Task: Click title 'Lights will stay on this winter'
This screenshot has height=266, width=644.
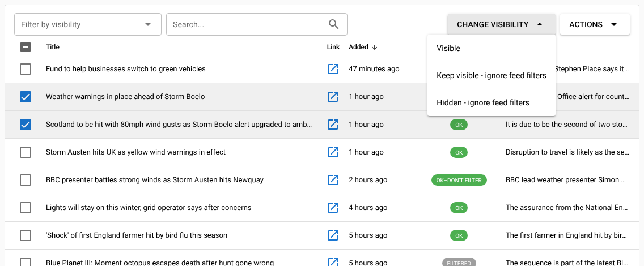Action: point(149,208)
